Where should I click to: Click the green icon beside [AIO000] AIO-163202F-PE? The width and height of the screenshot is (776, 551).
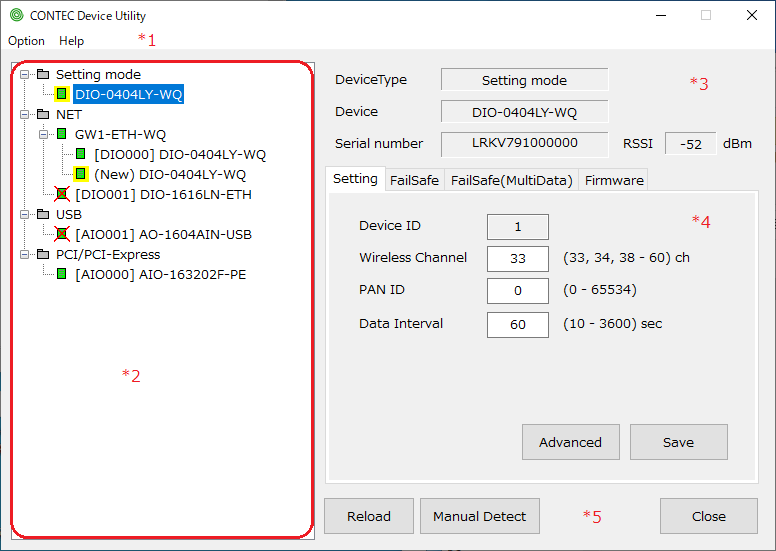(x=62, y=274)
